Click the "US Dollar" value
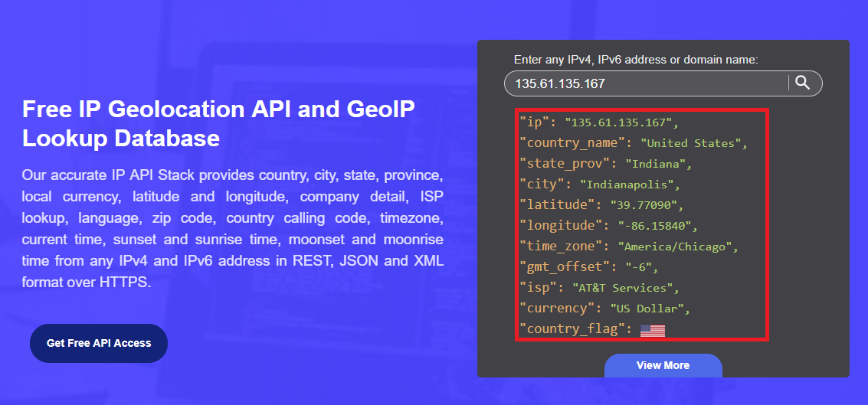The image size is (868, 405). coord(647,309)
